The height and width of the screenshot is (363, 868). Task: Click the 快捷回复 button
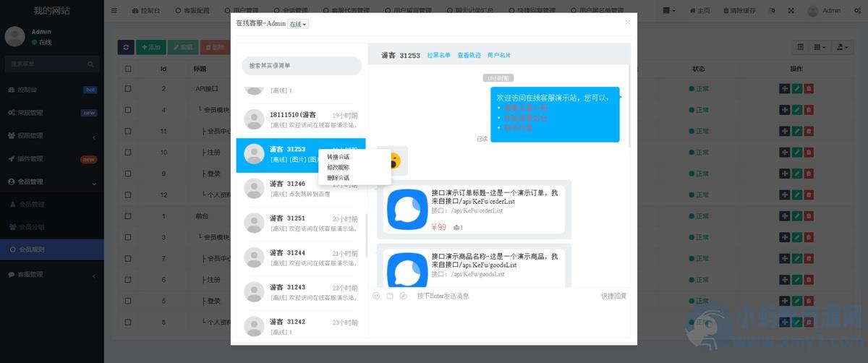[614, 296]
